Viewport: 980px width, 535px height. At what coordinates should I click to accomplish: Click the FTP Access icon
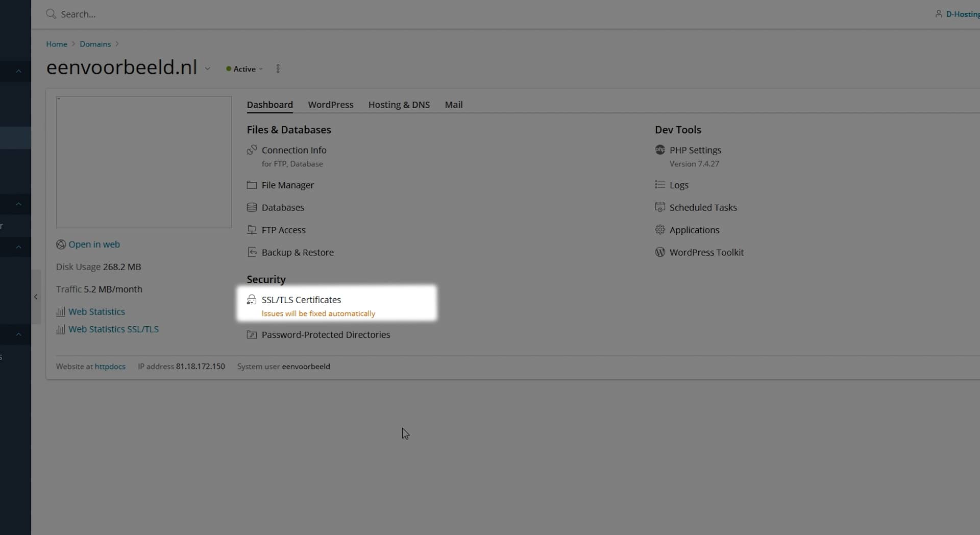(252, 230)
